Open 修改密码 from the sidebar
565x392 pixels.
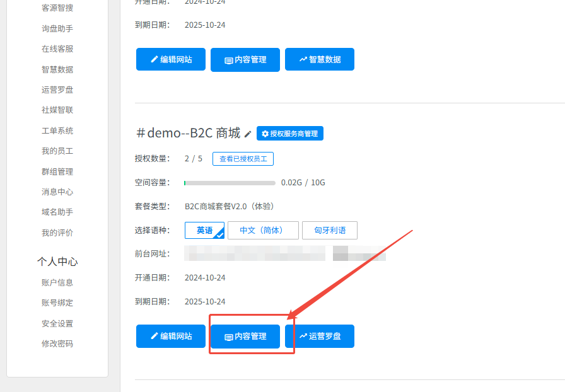57,343
